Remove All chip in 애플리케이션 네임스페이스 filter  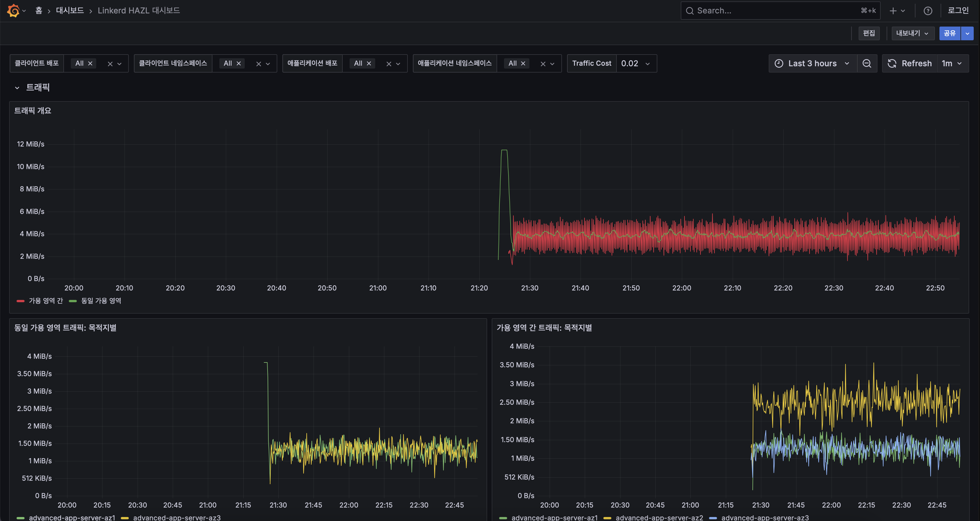[x=523, y=64]
